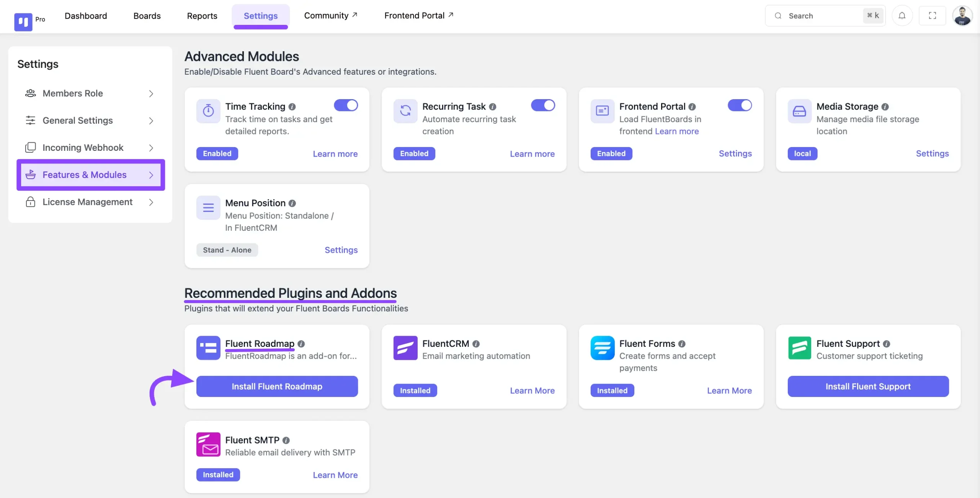Screen dimensions: 980x498
Task: Expand Incoming Webhook chevron
Action: tap(151, 148)
